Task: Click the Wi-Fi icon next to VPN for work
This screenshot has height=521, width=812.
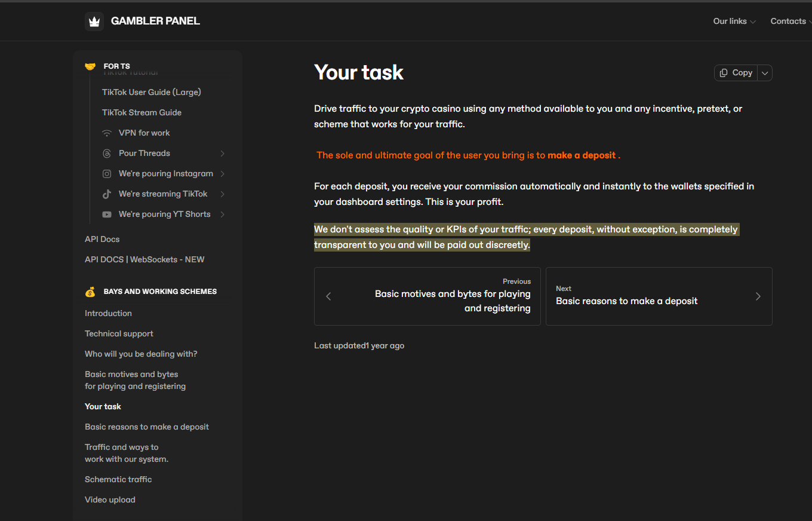Action: coord(107,133)
